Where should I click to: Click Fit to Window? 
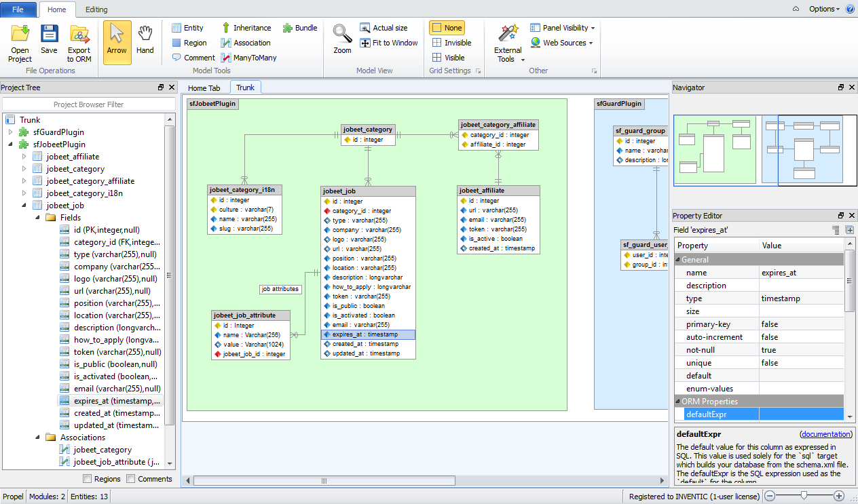tap(388, 42)
